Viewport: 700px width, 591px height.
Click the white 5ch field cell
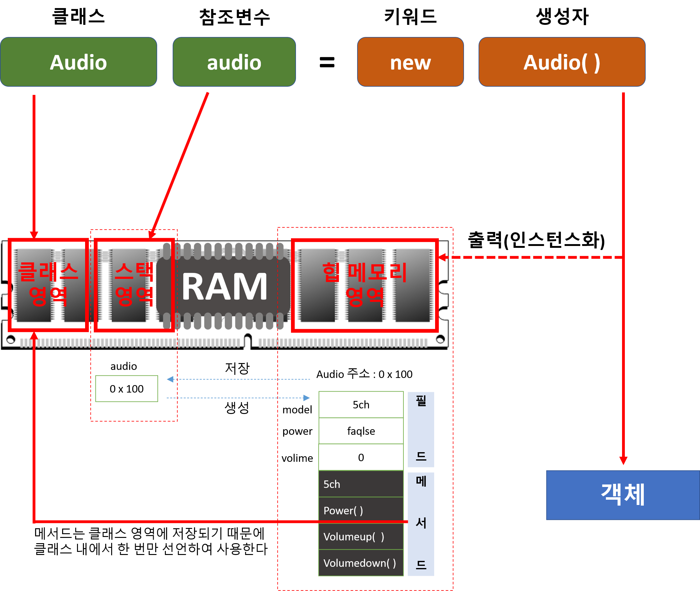(x=361, y=405)
